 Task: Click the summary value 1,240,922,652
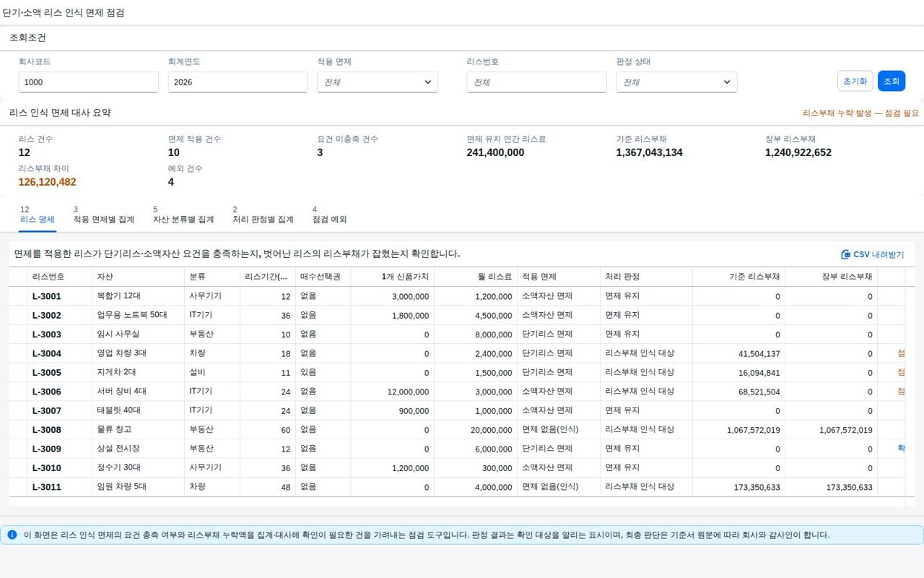[x=798, y=152]
